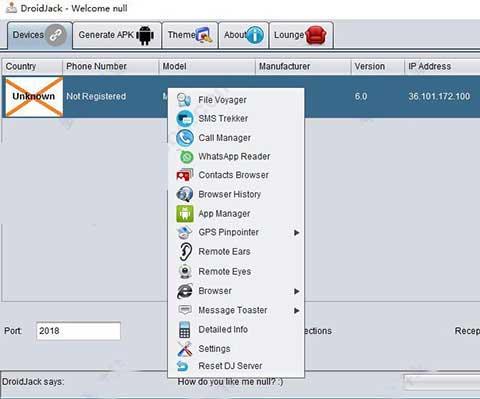The width and height of the screenshot is (480, 399).
Task: Open the Theme tab
Action: tap(190, 35)
